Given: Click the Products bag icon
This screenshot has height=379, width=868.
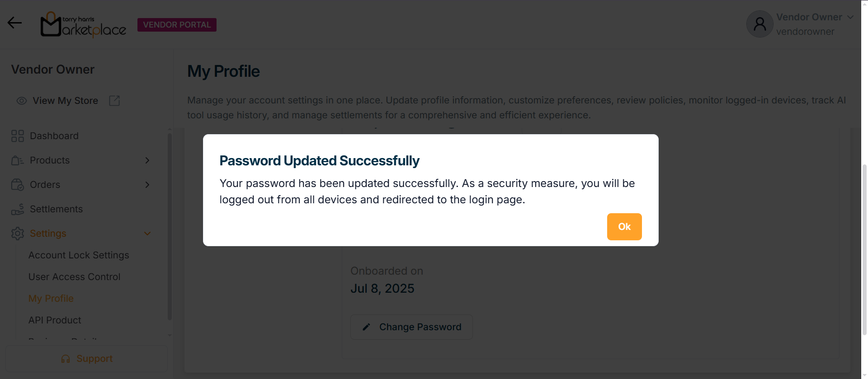Looking at the screenshot, I should [x=18, y=160].
